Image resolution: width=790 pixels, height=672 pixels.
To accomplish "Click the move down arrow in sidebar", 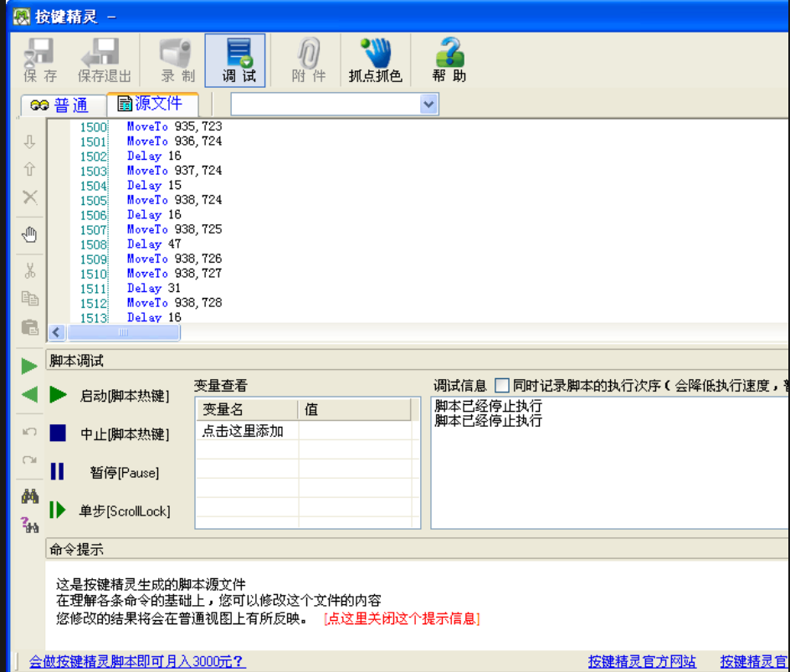I will pos(30,142).
